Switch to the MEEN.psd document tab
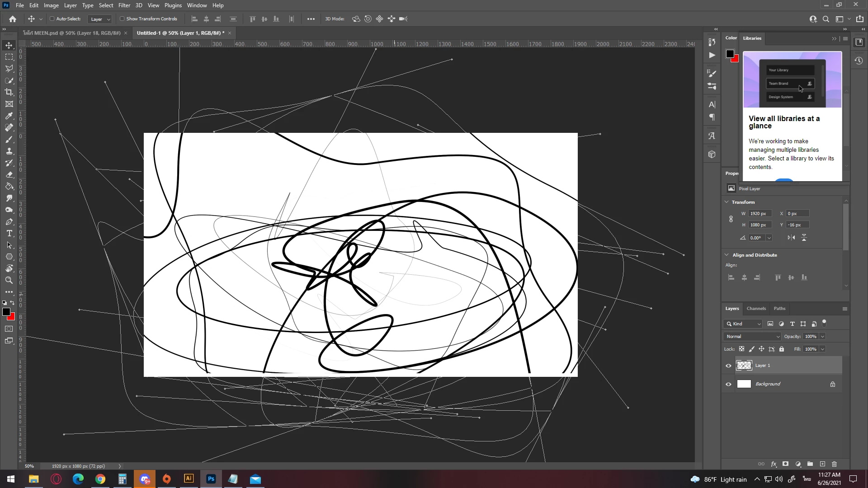This screenshot has width=868, height=488. pos(72,33)
